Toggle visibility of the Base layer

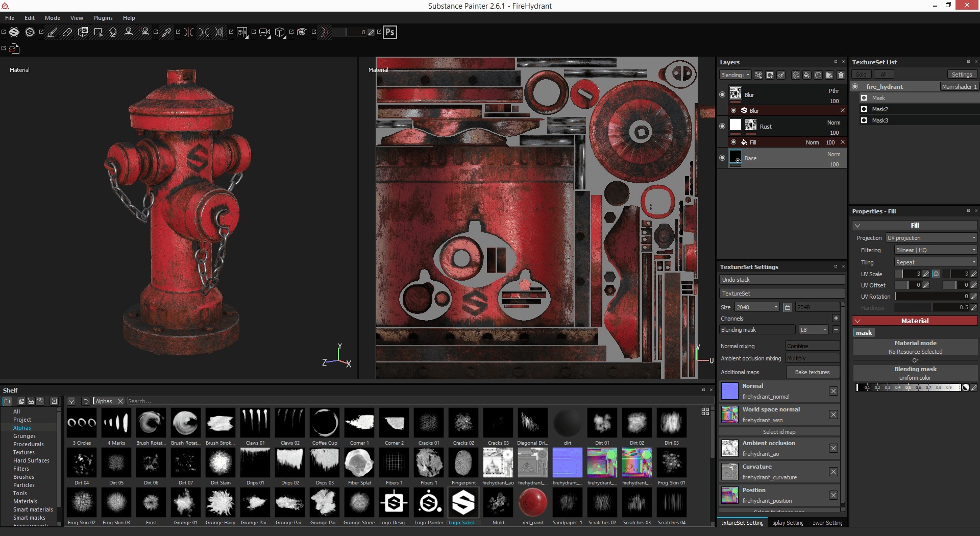[722, 158]
